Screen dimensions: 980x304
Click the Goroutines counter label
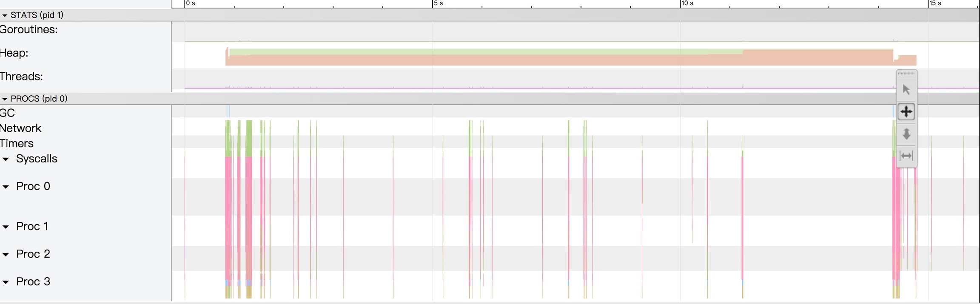pyautogui.click(x=29, y=30)
